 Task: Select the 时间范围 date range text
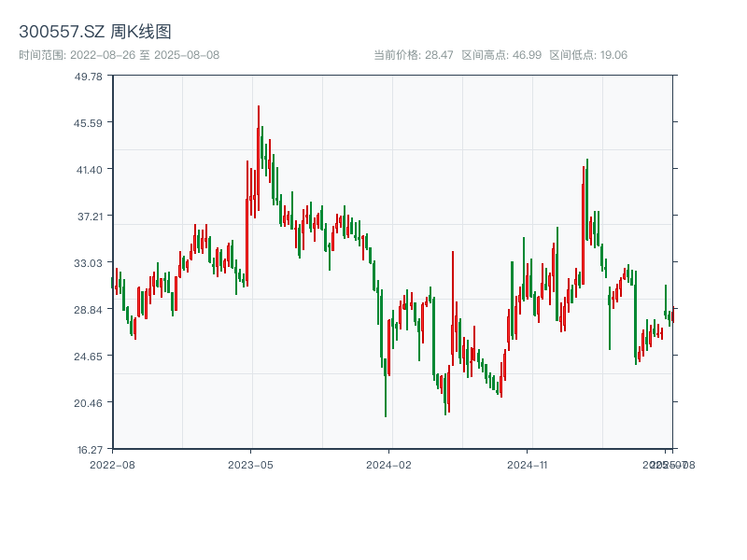point(120,55)
